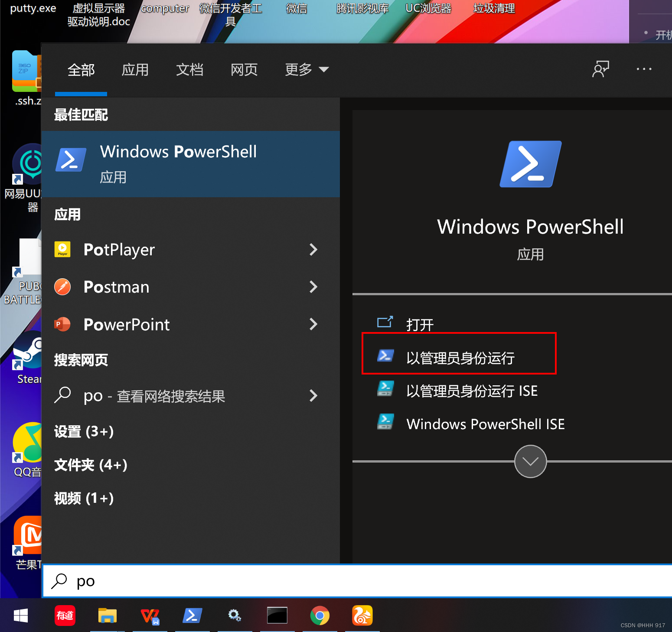672x632 pixels.
Task: Open File Explorer on the taskbar
Action: (x=107, y=616)
